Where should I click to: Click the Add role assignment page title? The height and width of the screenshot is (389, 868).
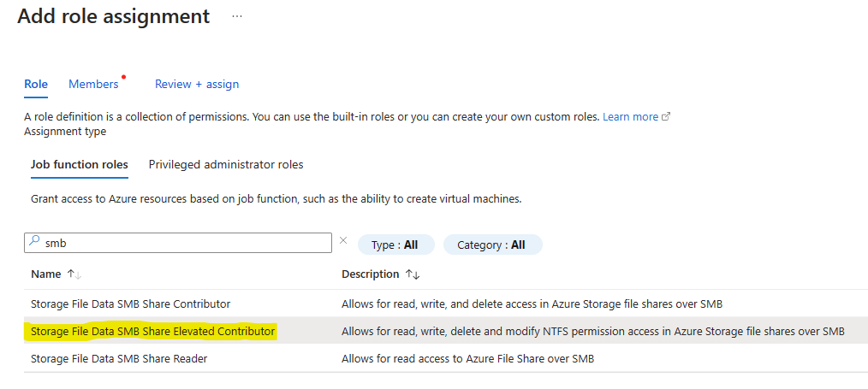114,16
